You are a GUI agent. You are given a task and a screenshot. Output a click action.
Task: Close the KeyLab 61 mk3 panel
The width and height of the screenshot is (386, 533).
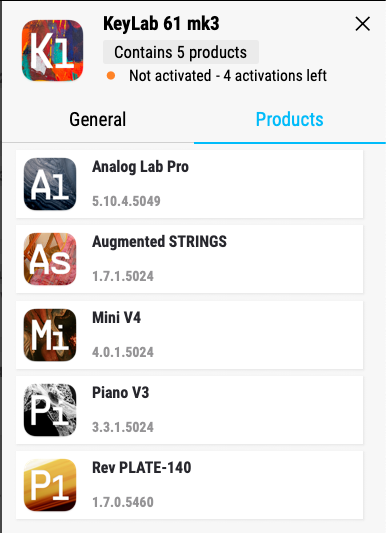tap(363, 24)
